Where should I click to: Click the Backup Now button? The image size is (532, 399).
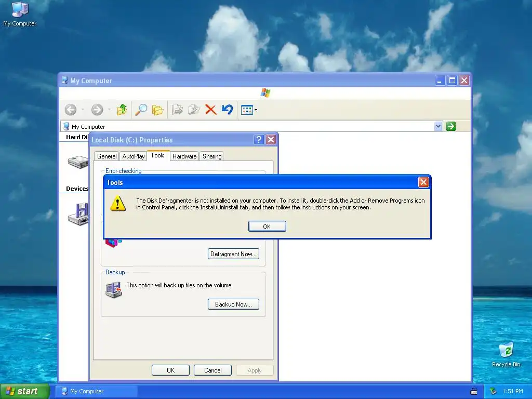(x=233, y=304)
